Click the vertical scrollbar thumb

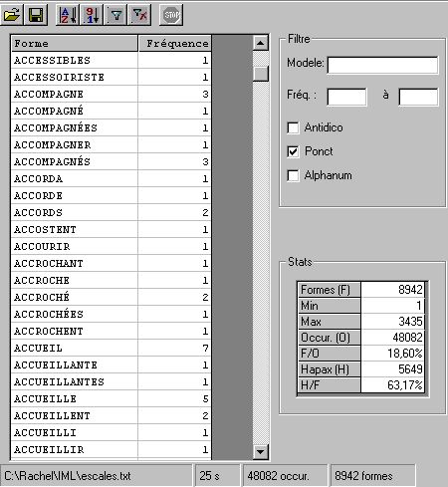click(261, 74)
